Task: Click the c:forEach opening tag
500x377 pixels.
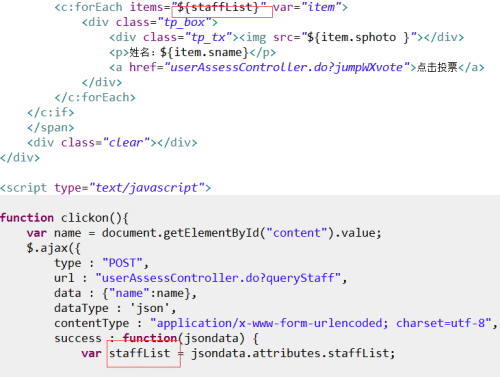Action: click(88, 7)
